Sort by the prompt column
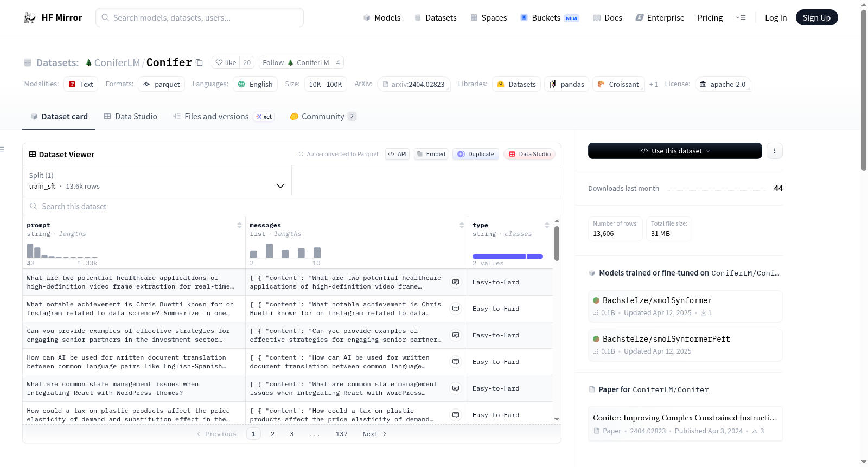The width and height of the screenshot is (868, 467). click(239, 225)
